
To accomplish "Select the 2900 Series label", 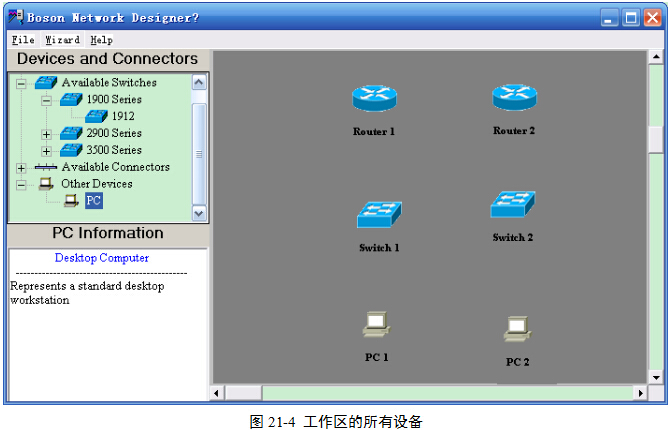I will pyautogui.click(x=114, y=133).
